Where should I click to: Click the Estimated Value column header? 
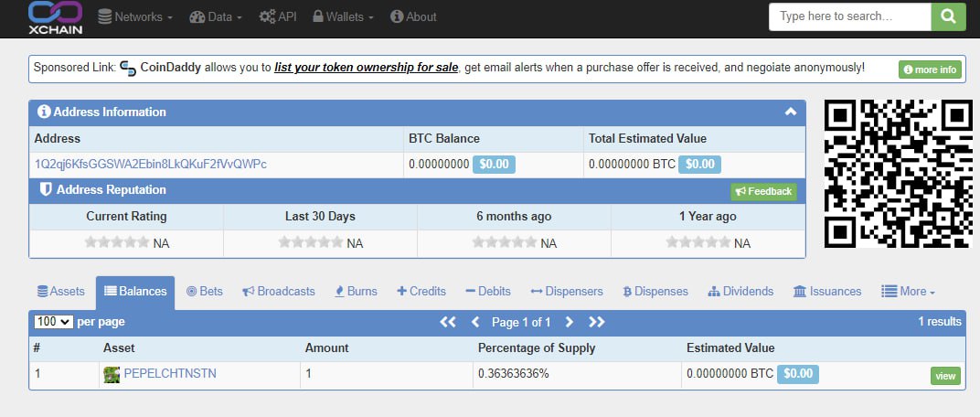pyautogui.click(x=730, y=348)
